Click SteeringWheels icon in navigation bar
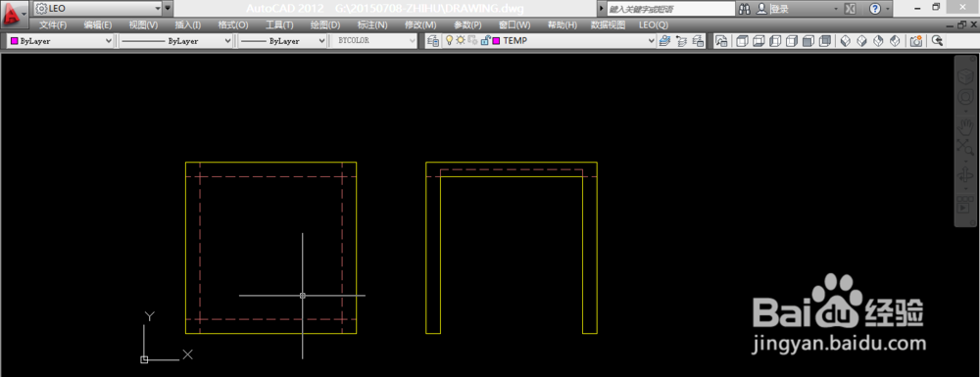980x377 pixels. point(965,98)
